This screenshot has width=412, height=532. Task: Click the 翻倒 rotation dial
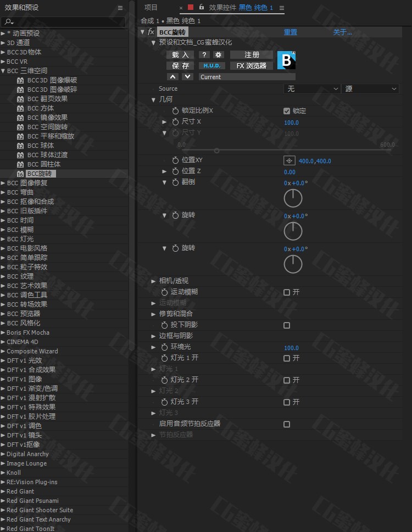click(293, 198)
